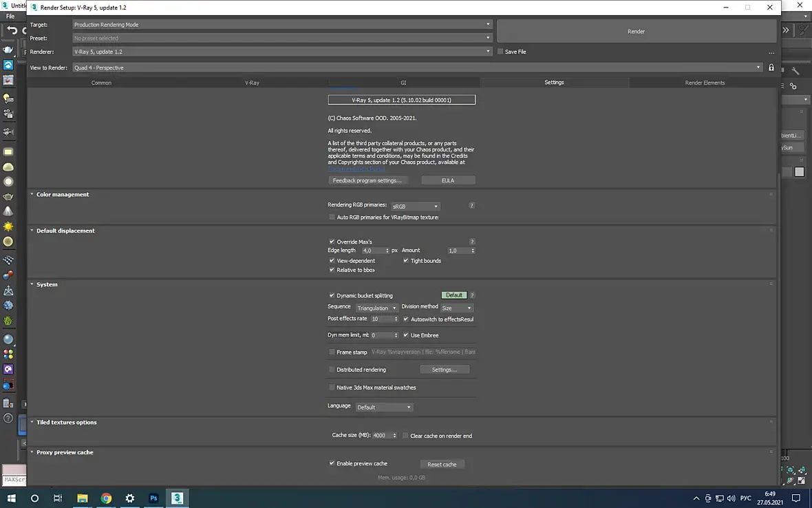Switch to the Common tab
The width and height of the screenshot is (812, 508).
tap(102, 83)
